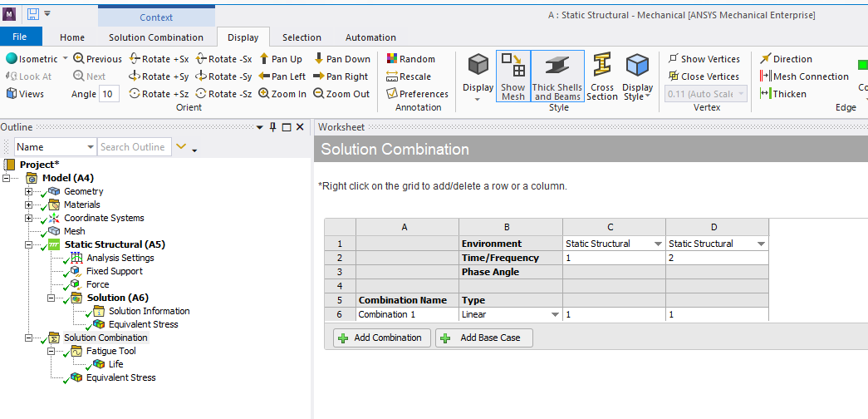This screenshot has height=419, width=868.
Task: Select Force in the outline tree
Action: tap(97, 284)
